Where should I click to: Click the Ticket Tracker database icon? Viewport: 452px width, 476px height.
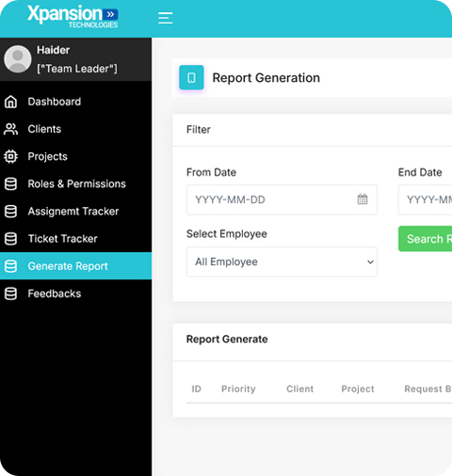(x=11, y=239)
